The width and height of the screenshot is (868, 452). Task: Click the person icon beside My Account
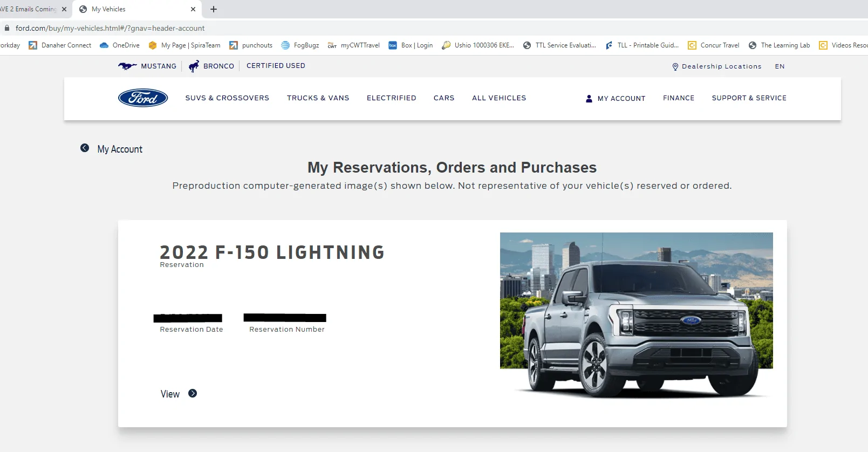(x=589, y=98)
